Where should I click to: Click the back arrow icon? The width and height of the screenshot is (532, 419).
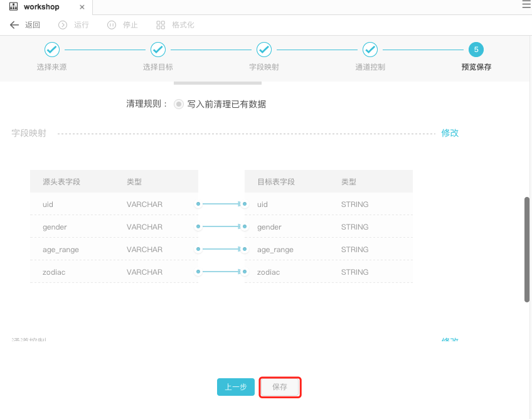pos(14,24)
